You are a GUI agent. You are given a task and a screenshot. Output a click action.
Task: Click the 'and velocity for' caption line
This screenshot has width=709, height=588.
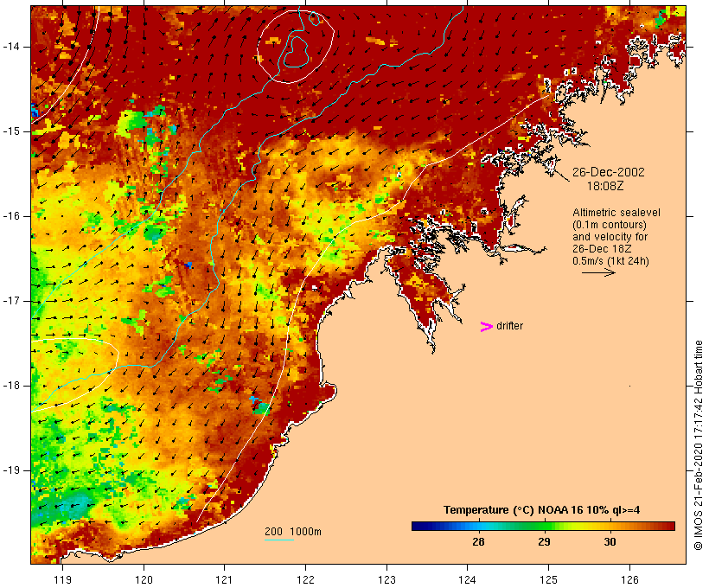tap(610, 237)
